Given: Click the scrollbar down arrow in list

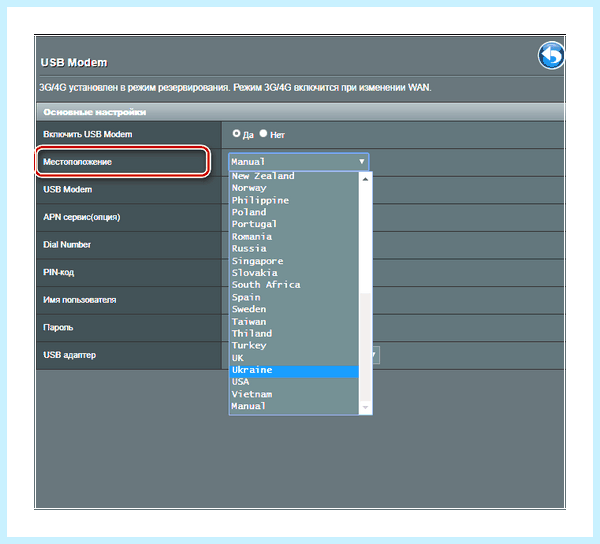Looking at the screenshot, I should click(365, 407).
